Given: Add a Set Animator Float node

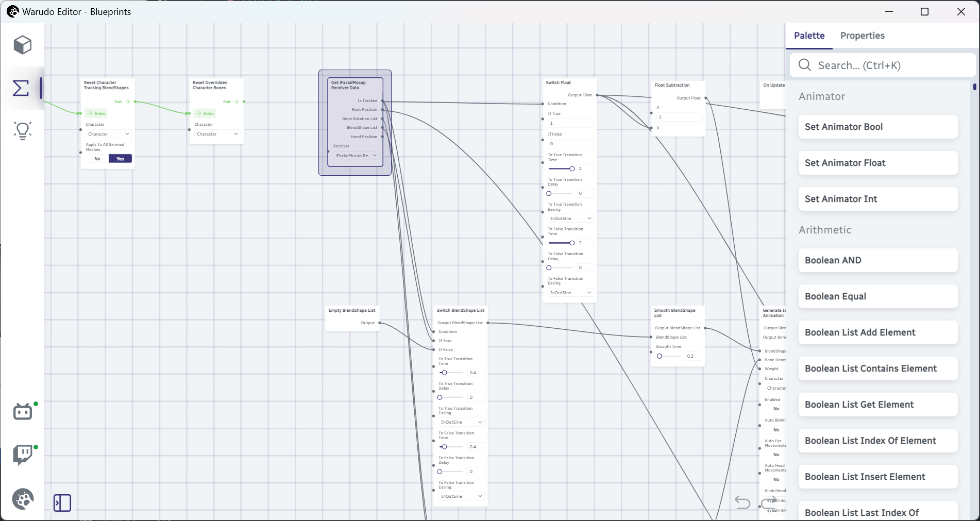Looking at the screenshot, I should 878,163.
